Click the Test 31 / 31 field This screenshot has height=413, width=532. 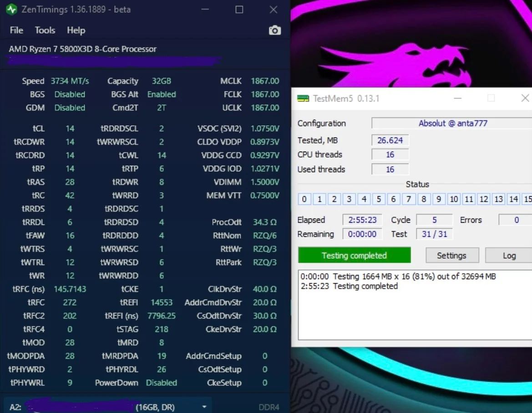434,234
